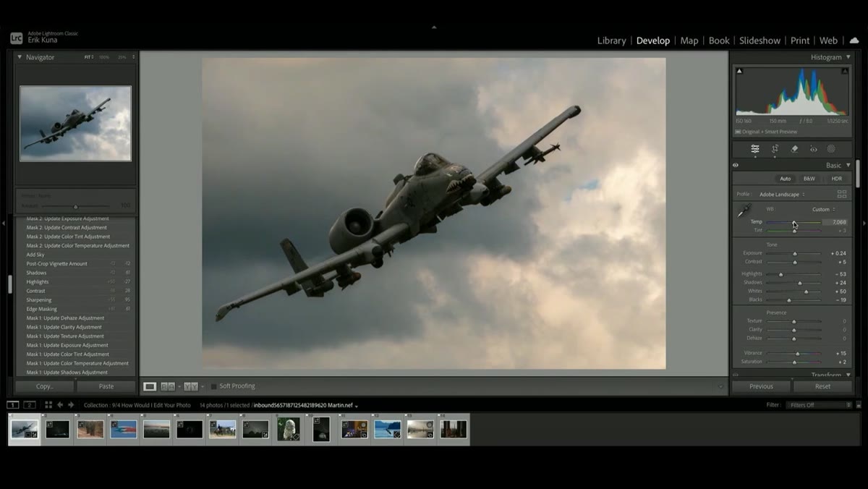This screenshot has width=868, height=489.
Task: Open Navigator FIT zoom dropdown
Action: [x=88, y=57]
